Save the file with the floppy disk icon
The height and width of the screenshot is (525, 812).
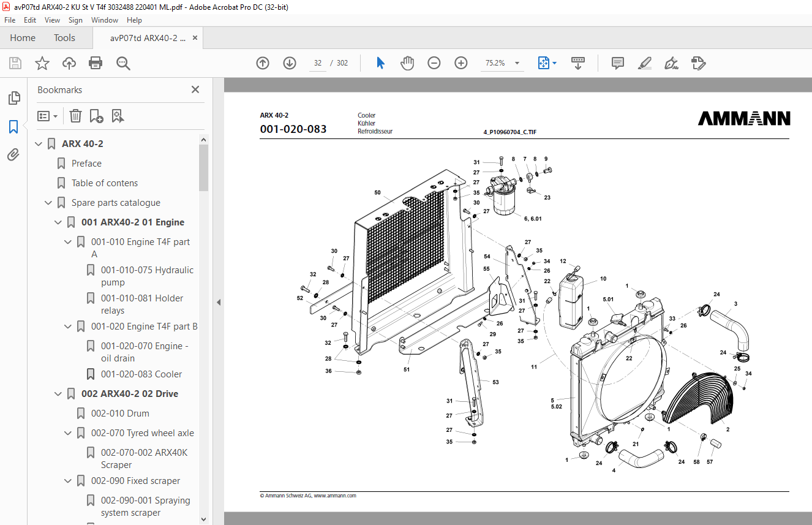(15, 63)
